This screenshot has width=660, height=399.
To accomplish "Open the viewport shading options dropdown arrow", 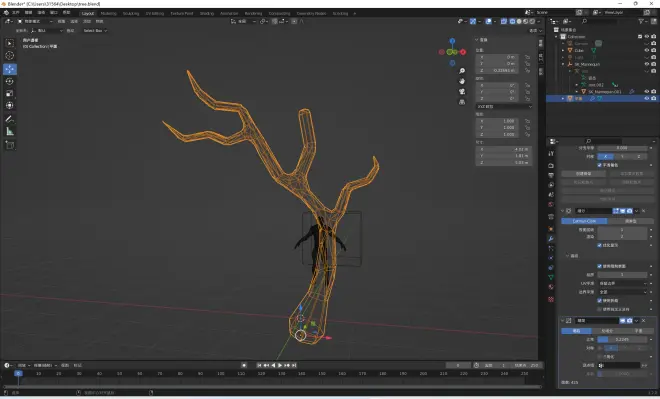I will pos(538,21).
